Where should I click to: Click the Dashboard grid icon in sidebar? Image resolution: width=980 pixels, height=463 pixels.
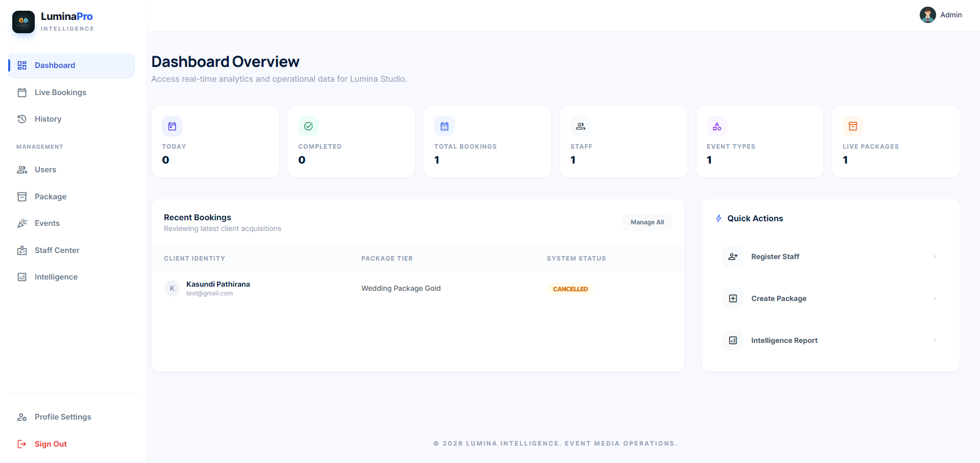(22, 65)
